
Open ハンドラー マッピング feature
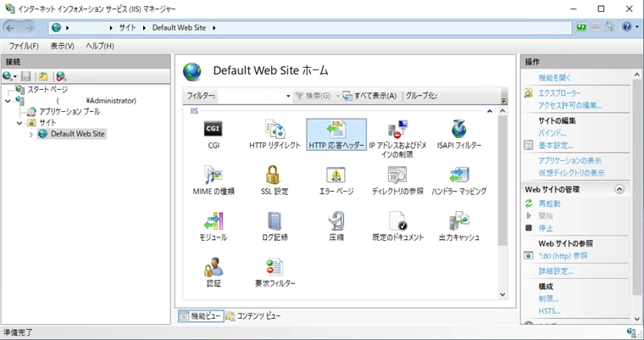[x=458, y=181]
